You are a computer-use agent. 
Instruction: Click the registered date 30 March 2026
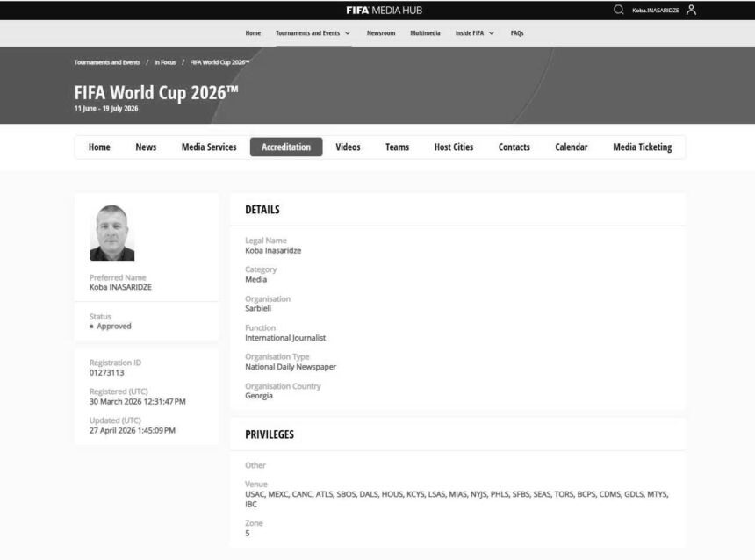(x=137, y=402)
